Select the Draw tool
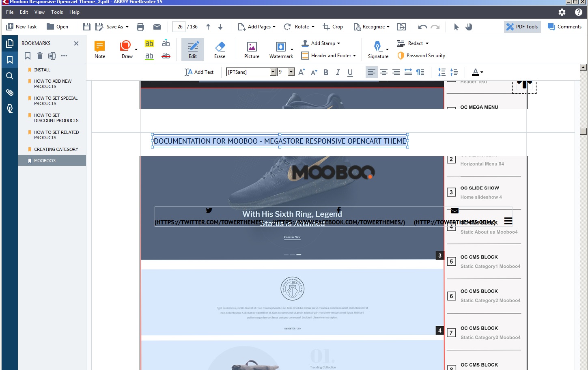The image size is (588, 370). [x=127, y=49]
